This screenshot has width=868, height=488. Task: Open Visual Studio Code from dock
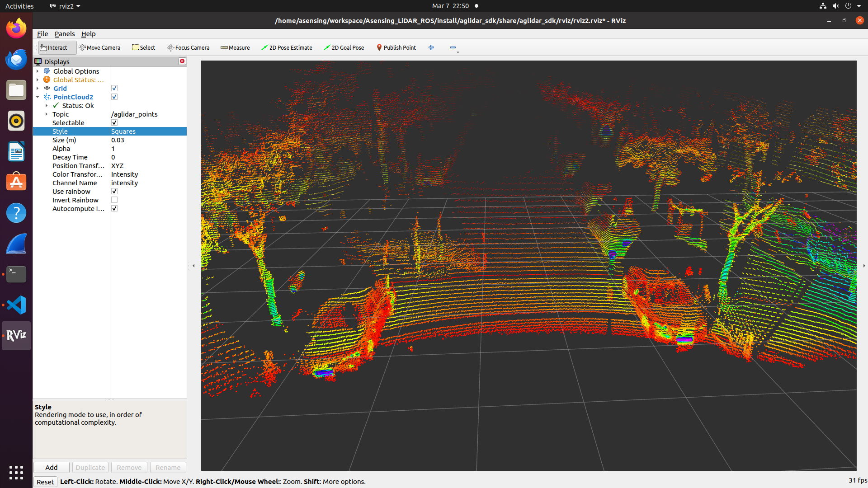[16, 305]
